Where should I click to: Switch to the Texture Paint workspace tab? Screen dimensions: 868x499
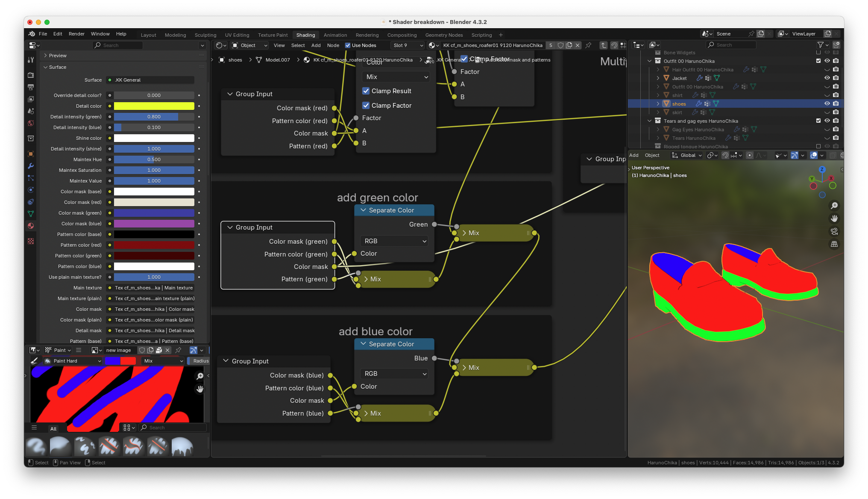273,35
